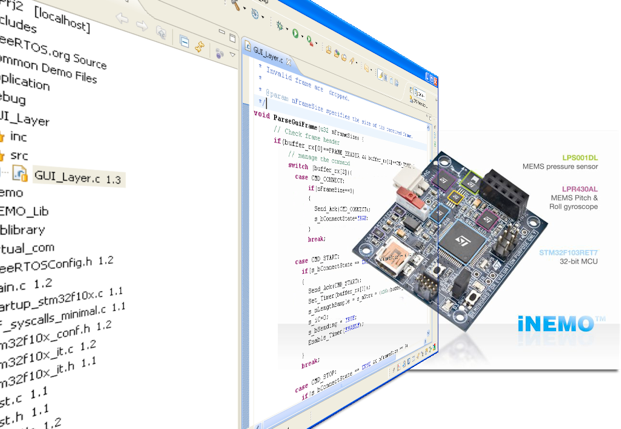Select the FreeRTOSConfig.h 1.2 file
The height and width of the screenshot is (429, 621).
point(56,263)
